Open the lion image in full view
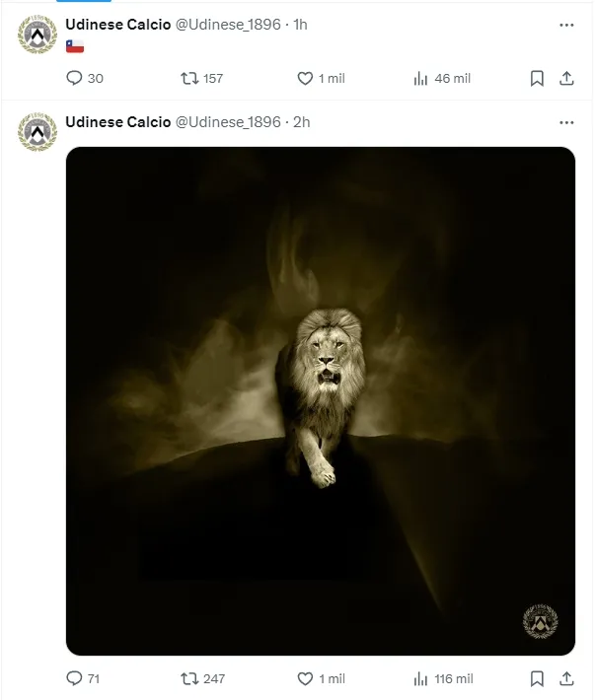Viewport: 595px width, 700px height. (321, 401)
